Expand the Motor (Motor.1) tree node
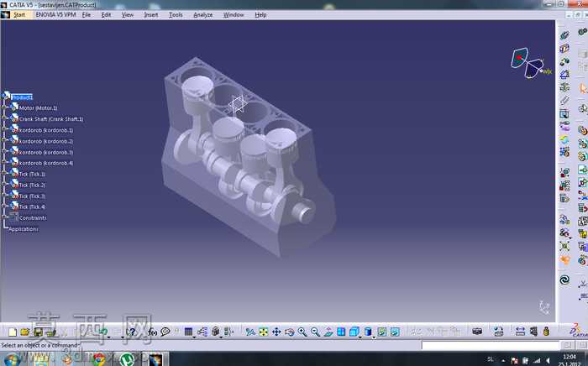Viewport: 588px width, 366px height. 4,107
